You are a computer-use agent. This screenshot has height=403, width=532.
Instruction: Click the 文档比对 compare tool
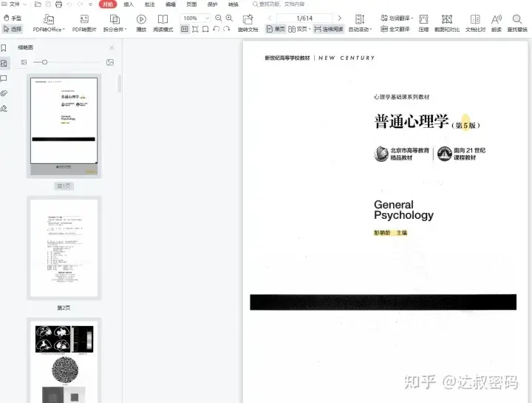475,23
